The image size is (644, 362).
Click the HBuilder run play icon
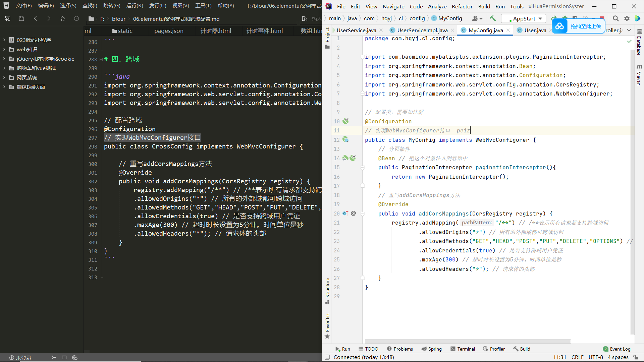pos(76,19)
